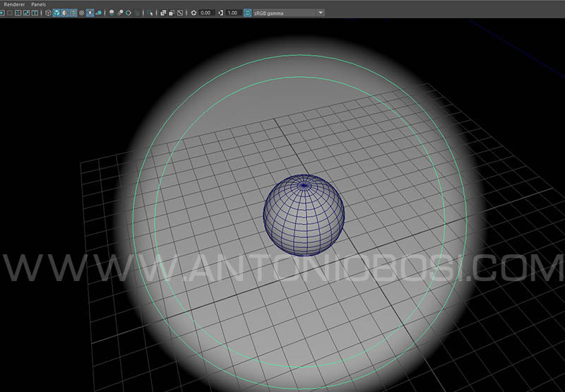Click the exposure value field 0.00

(206, 13)
